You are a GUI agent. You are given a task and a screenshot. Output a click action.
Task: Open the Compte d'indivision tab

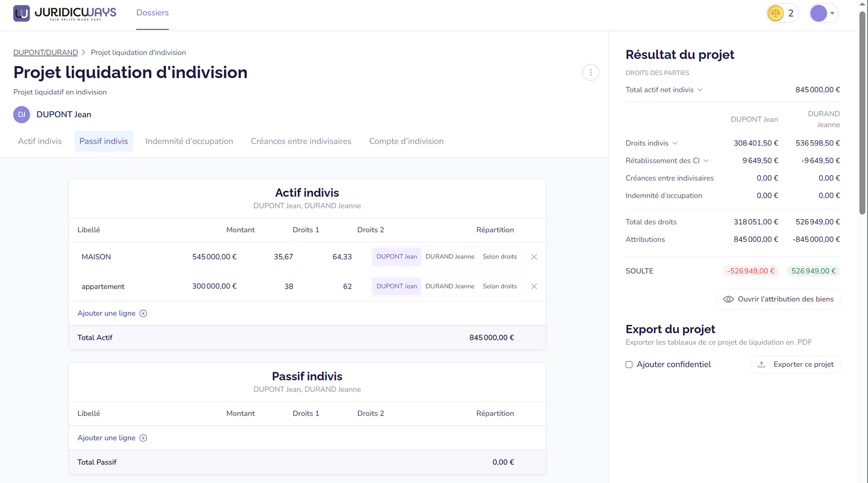click(x=406, y=141)
